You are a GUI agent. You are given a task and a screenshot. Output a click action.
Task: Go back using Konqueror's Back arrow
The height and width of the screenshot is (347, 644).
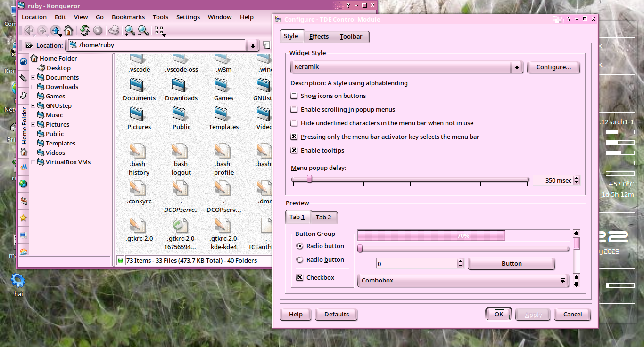[x=29, y=31]
